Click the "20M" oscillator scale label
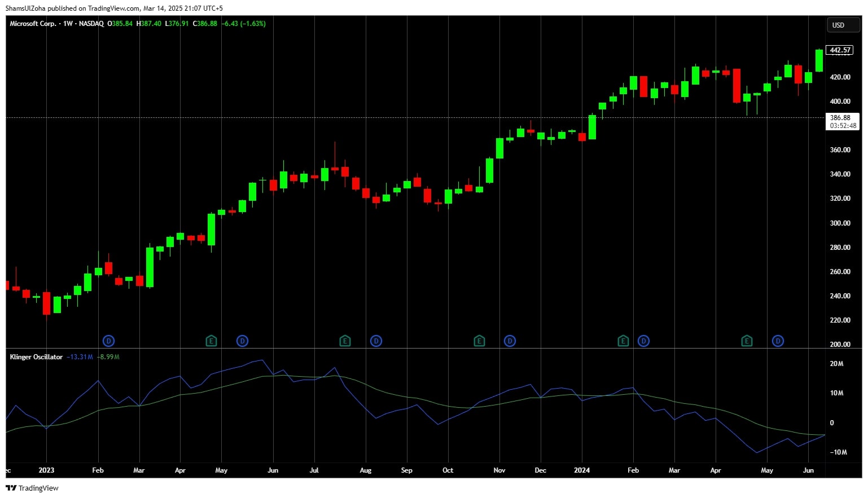 (x=836, y=364)
